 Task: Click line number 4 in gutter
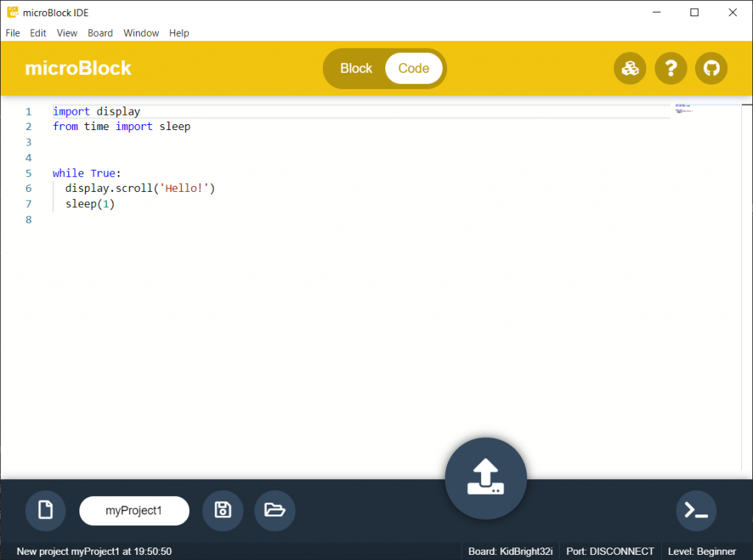pos(29,158)
